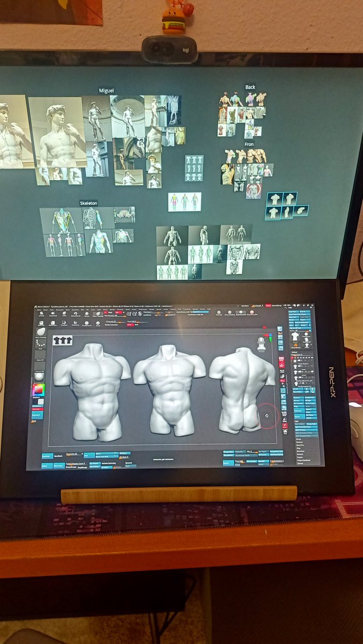Viewport: 363px width, 644px height.
Task: Select the Move view icon on right shelf
Action: click(x=283, y=397)
